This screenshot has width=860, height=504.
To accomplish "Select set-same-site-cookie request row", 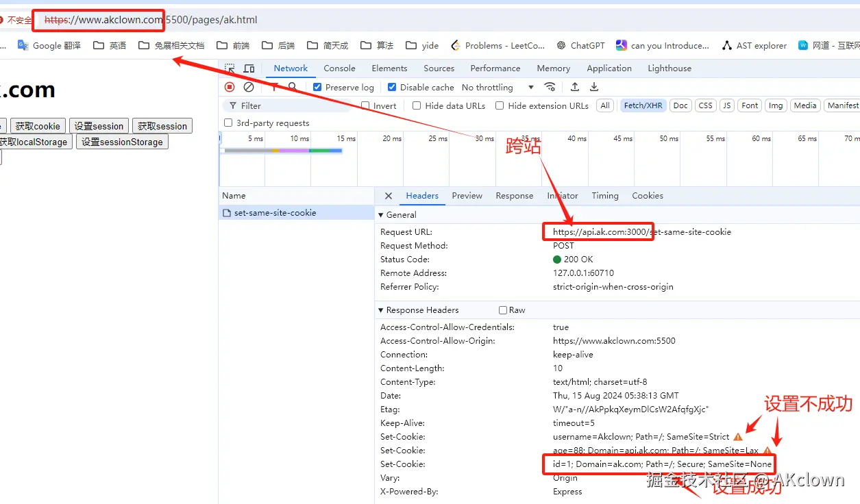I will tap(296, 213).
